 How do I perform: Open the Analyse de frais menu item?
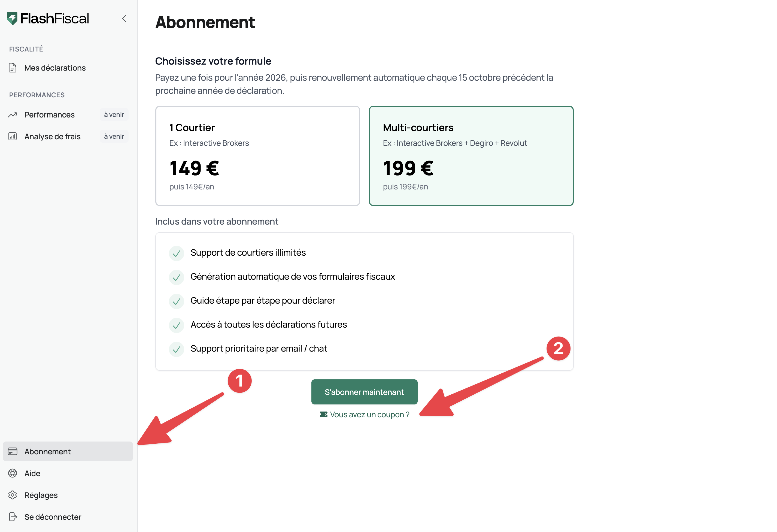tap(53, 137)
